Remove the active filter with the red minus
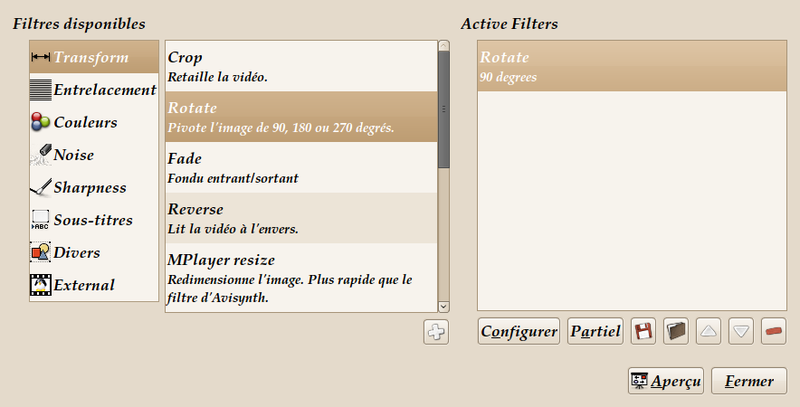 [x=773, y=331]
